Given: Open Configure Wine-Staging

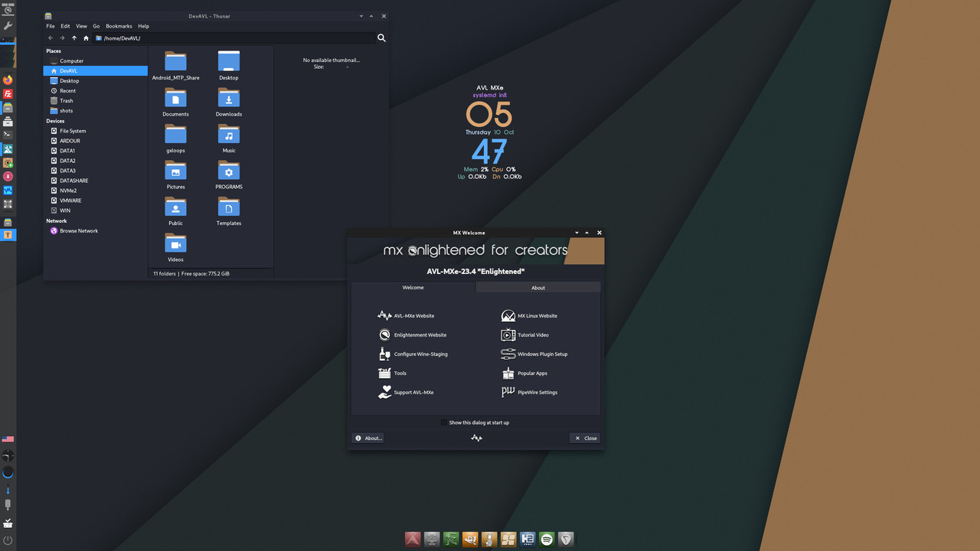Looking at the screenshot, I should pyautogui.click(x=413, y=354).
